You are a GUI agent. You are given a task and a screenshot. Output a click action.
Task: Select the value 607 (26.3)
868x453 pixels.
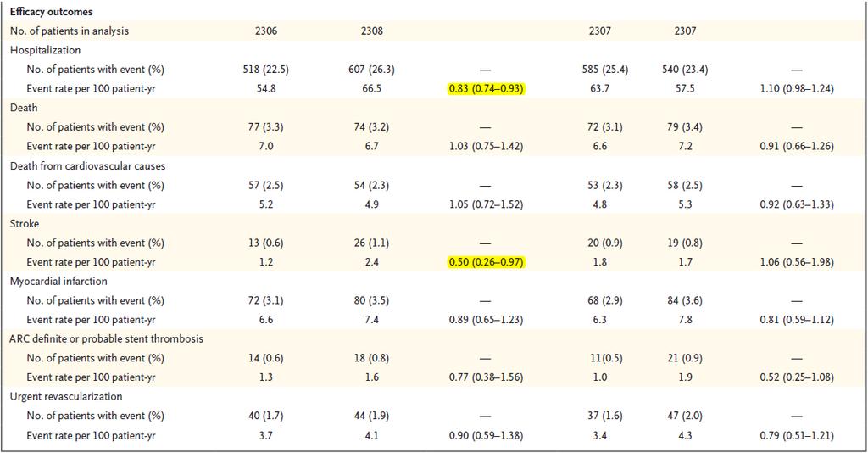click(371, 70)
